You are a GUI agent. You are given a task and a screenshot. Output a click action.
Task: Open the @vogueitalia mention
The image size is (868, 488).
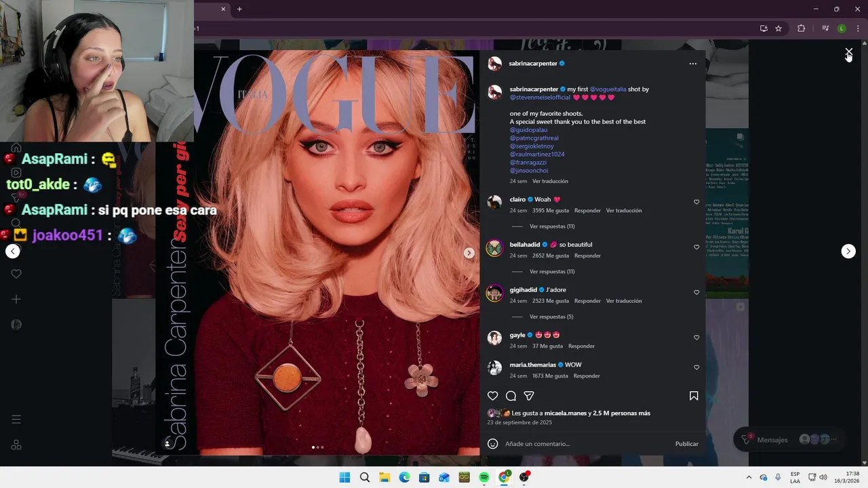608,89
